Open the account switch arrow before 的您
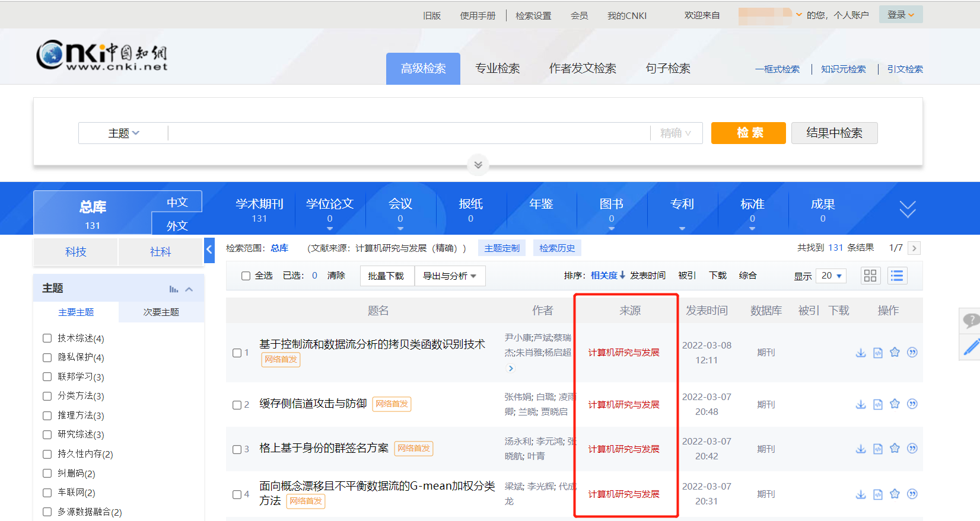The height and width of the screenshot is (521, 980). click(799, 15)
